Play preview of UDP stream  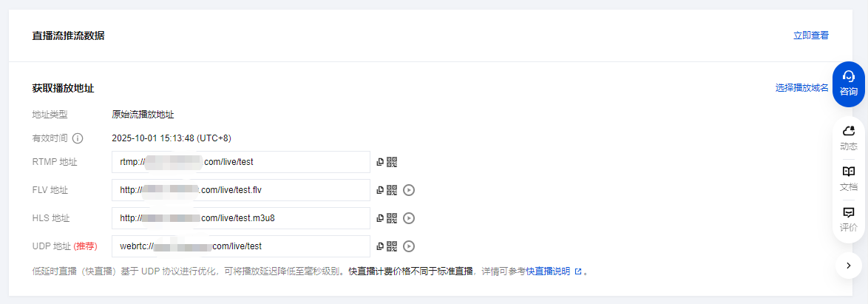(x=409, y=246)
